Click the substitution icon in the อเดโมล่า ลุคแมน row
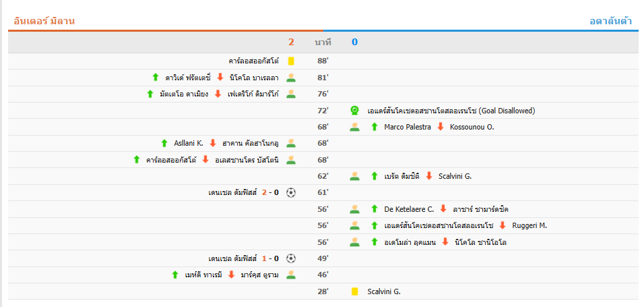 pos(355,242)
